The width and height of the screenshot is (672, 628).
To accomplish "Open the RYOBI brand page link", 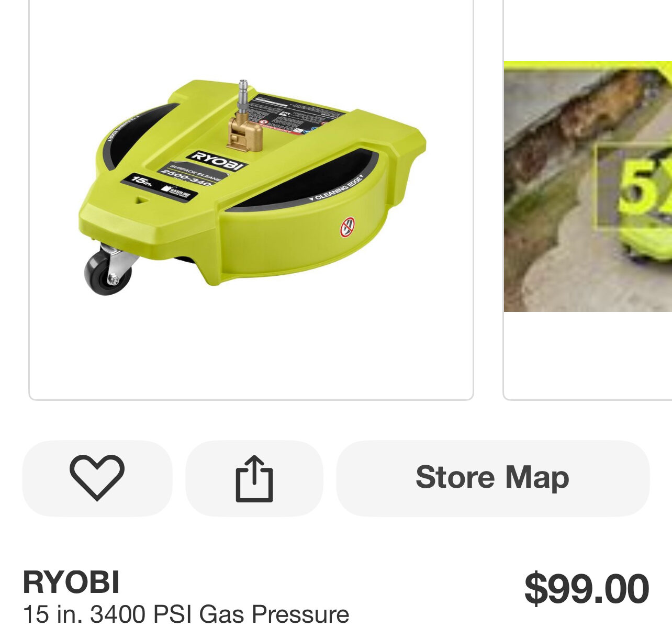I will (71, 582).
